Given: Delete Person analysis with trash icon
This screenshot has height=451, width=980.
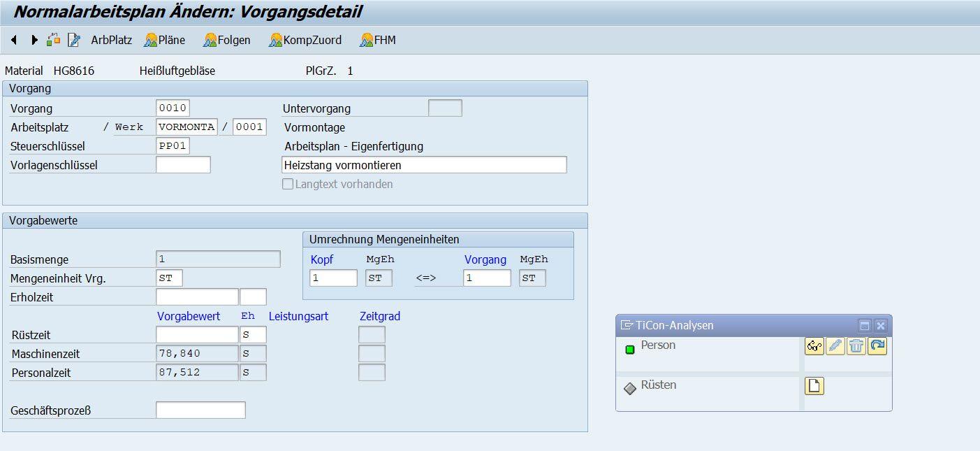Looking at the screenshot, I should pyautogui.click(x=856, y=346).
